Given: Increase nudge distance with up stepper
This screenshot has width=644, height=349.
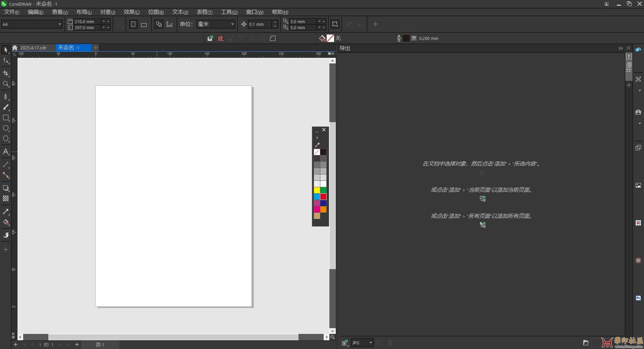Looking at the screenshot, I should point(275,22).
